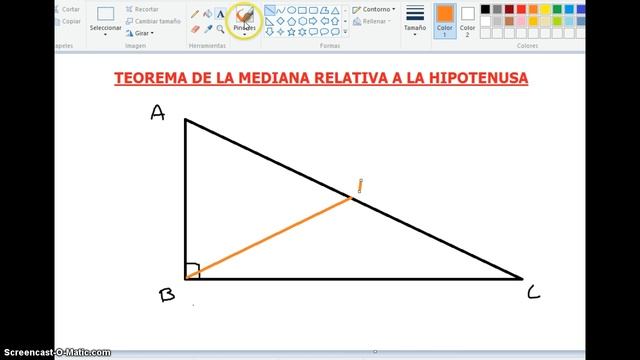Choose the Four-point star shape
640x360 pixels.
[281, 32]
